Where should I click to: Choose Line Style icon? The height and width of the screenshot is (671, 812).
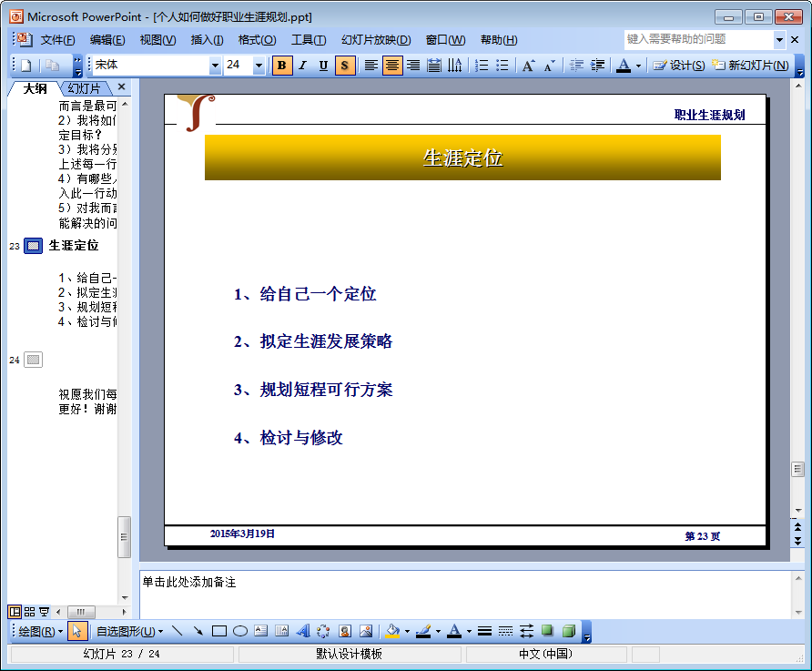coord(484,631)
